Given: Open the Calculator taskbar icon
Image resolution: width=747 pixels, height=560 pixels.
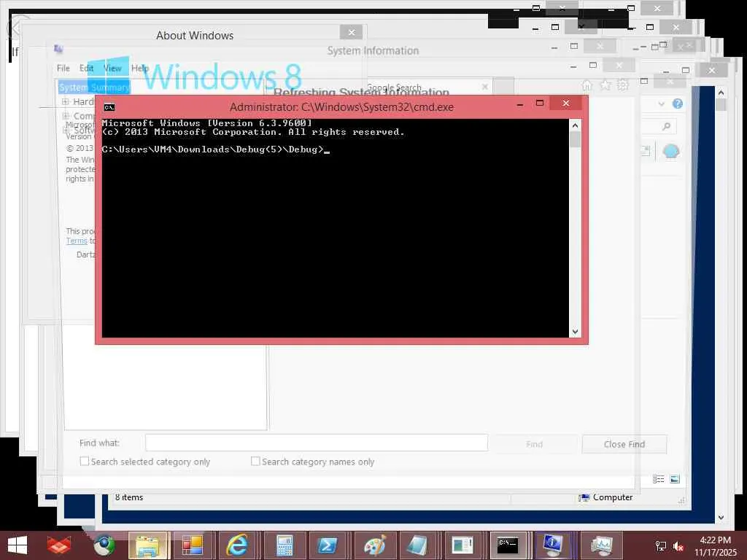Looking at the screenshot, I should [x=285, y=545].
